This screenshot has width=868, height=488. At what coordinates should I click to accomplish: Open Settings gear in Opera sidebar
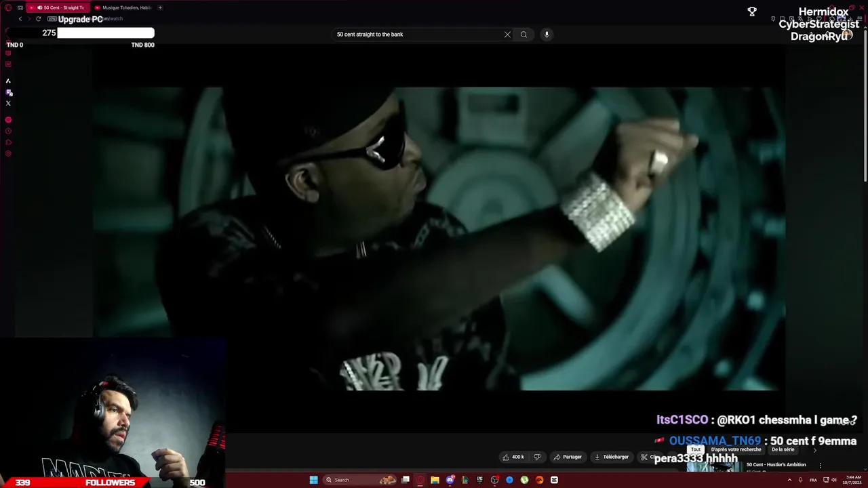(8, 154)
